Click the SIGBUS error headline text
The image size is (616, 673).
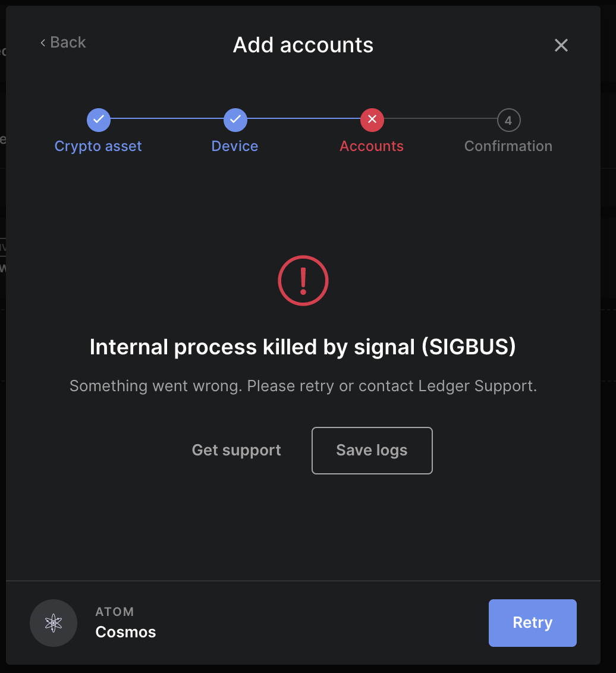tap(303, 347)
